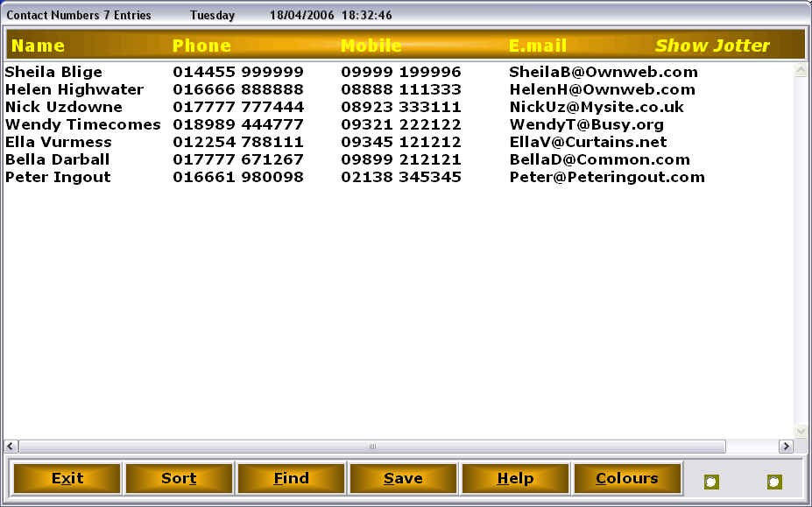The image size is (812, 507).
Task: Select the name Sheila Blige
Action: point(53,72)
